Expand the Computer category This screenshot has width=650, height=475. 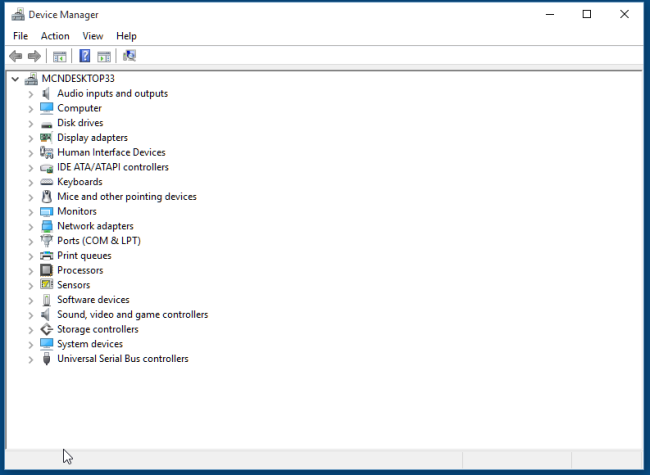coord(31,109)
